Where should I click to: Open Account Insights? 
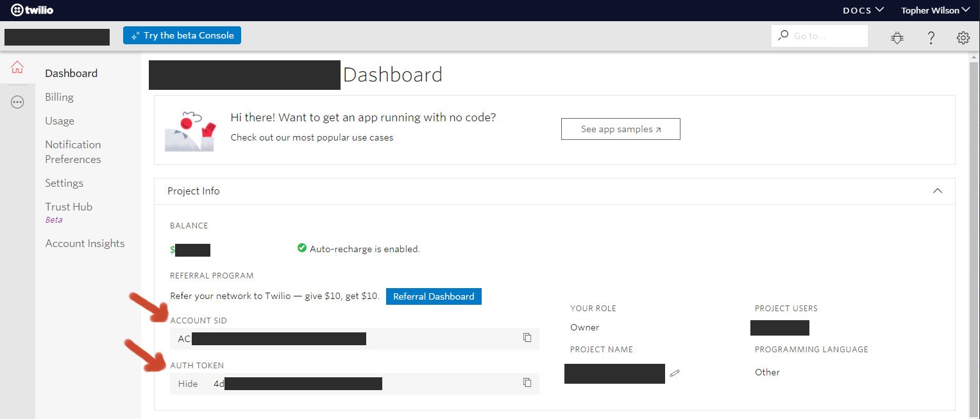point(85,243)
